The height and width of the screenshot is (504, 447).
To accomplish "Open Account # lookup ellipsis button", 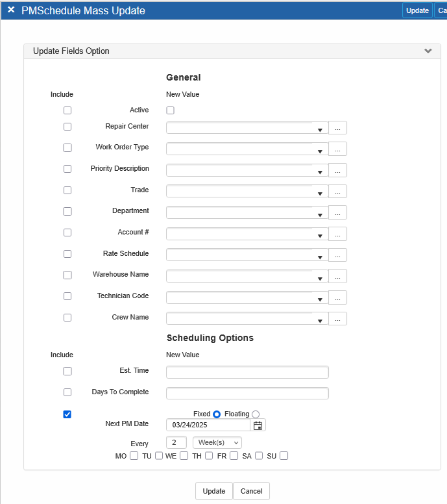I will (337, 234).
